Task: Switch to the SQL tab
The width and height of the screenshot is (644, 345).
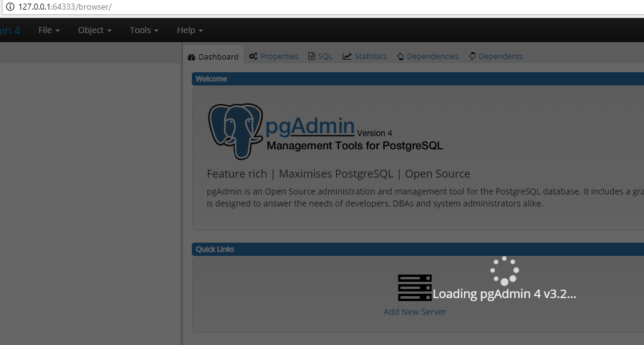Action: (320, 57)
